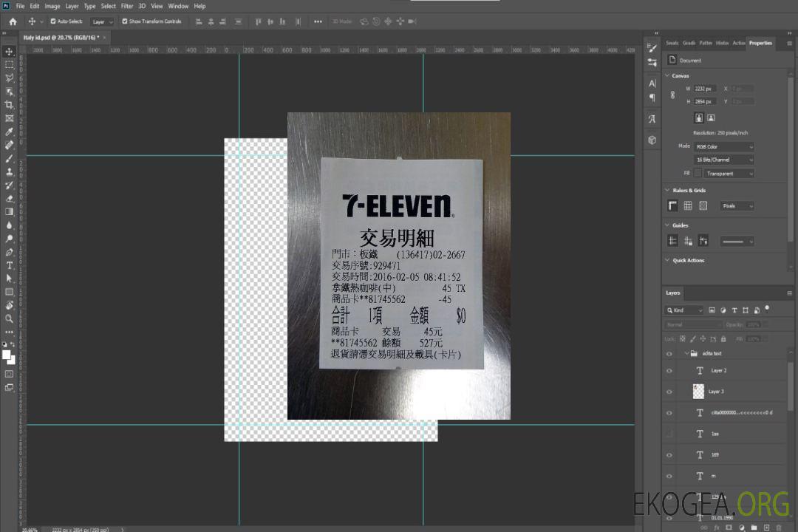The width and height of the screenshot is (798, 532).
Task: Select the Frame tool
Action: point(9,118)
